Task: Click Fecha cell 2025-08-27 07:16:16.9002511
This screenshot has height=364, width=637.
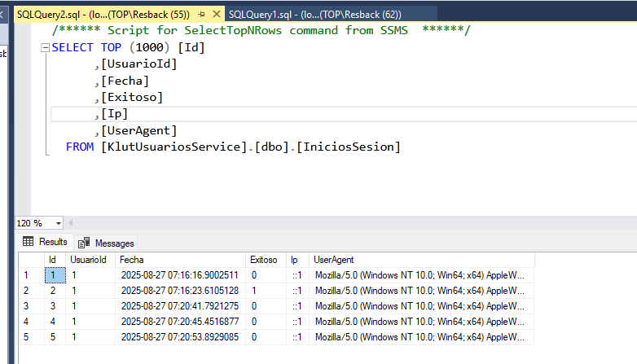Action: click(180, 275)
